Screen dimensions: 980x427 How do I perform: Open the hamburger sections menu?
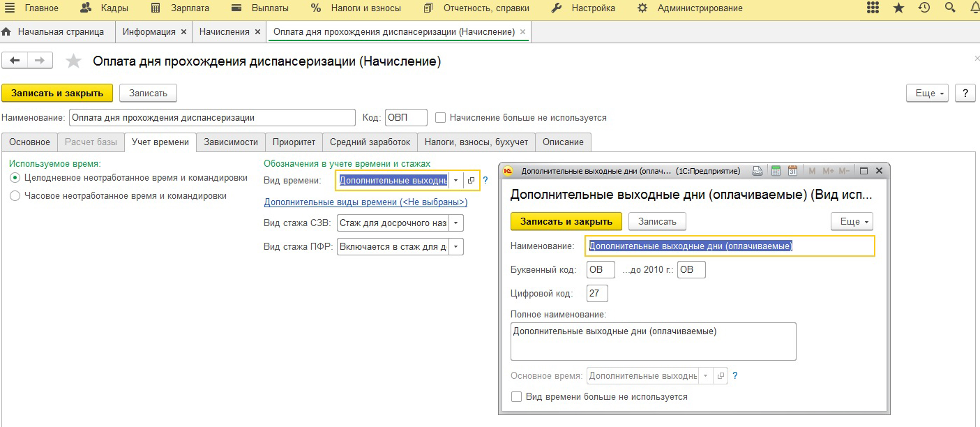pos(10,8)
